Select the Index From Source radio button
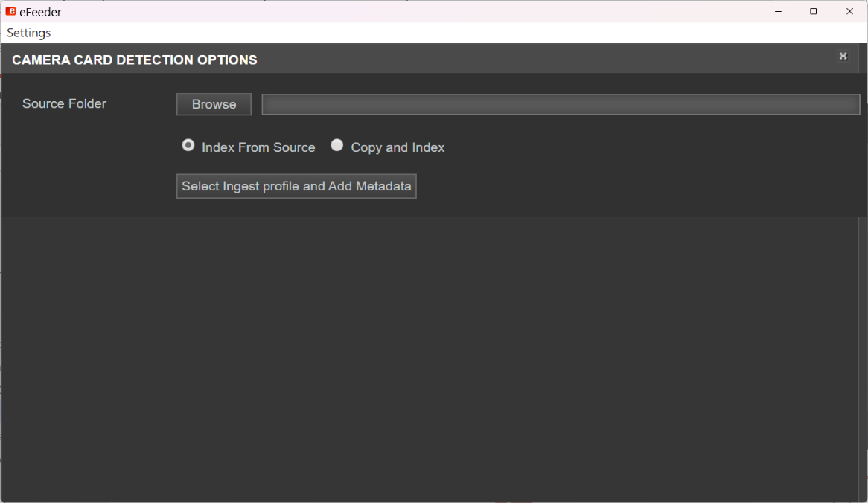868x503 pixels. [x=188, y=146]
